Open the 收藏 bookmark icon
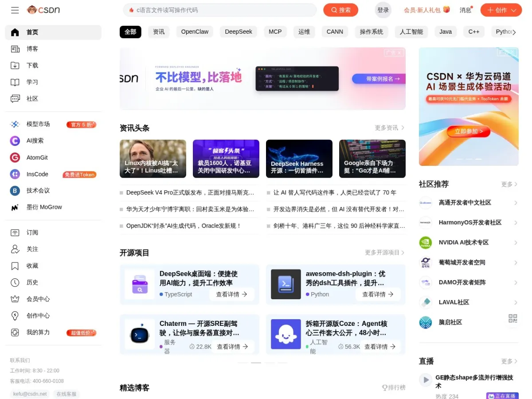532x399 pixels. point(15,266)
